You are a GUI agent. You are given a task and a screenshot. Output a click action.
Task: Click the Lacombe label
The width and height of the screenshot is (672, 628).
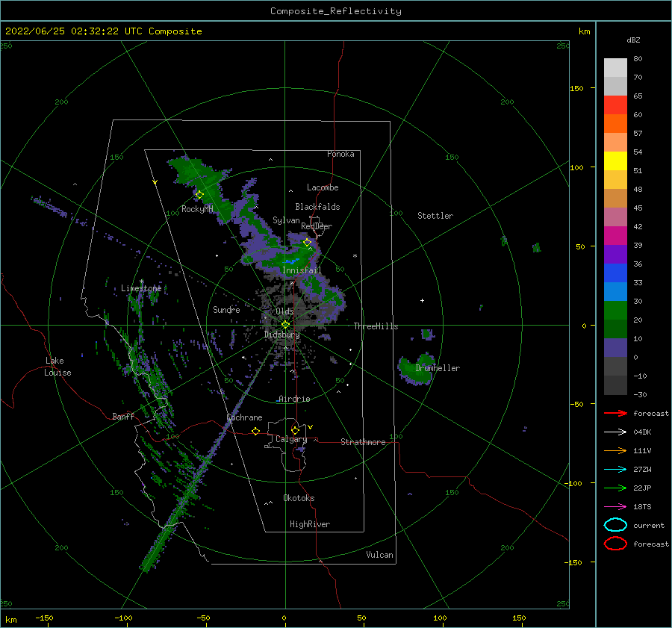click(x=323, y=187)
